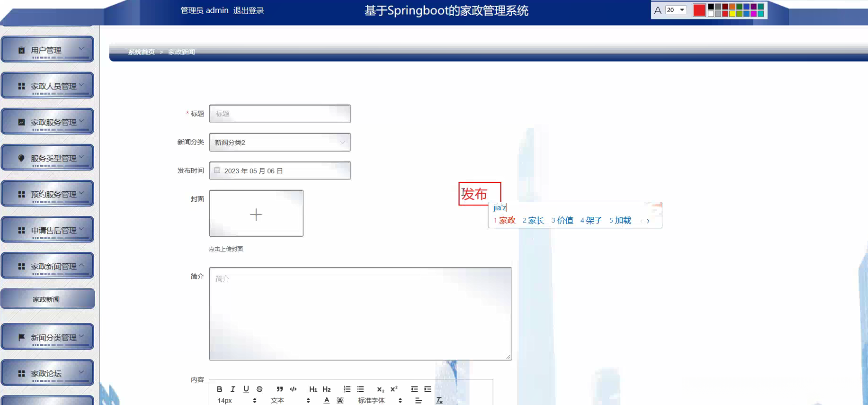Toggle italic formatting in the content editor

pyautogui.click(x=233, y=389)
